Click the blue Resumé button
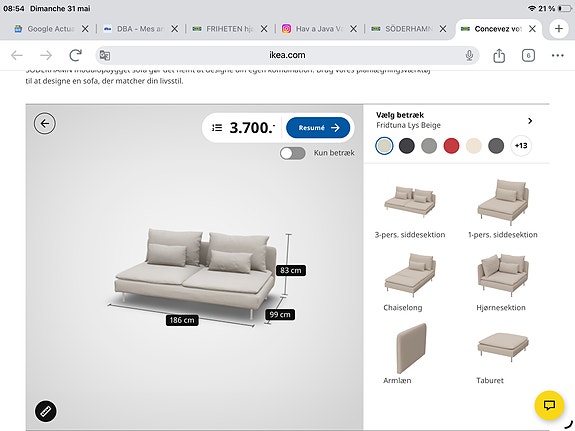 [318, 128]
